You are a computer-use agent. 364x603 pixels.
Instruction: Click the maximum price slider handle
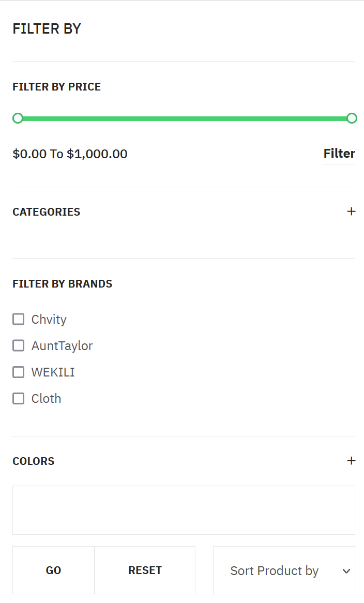coord(352,118)
